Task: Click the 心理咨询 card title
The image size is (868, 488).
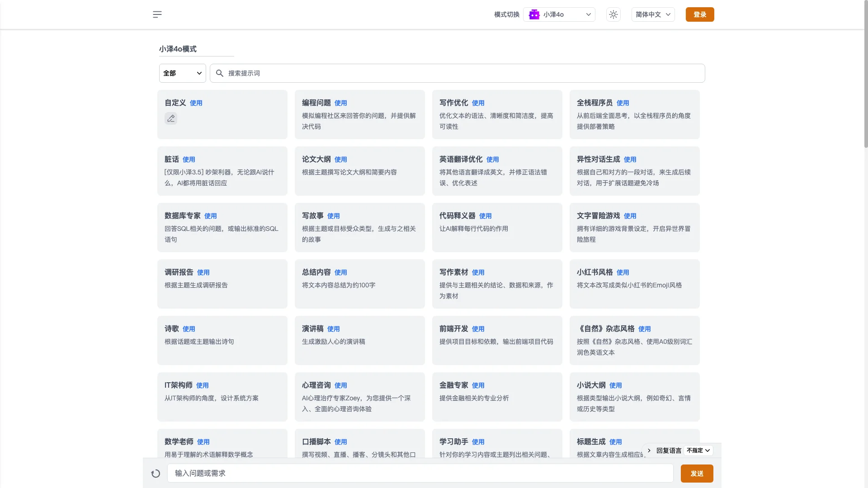Action: (316, 385)
